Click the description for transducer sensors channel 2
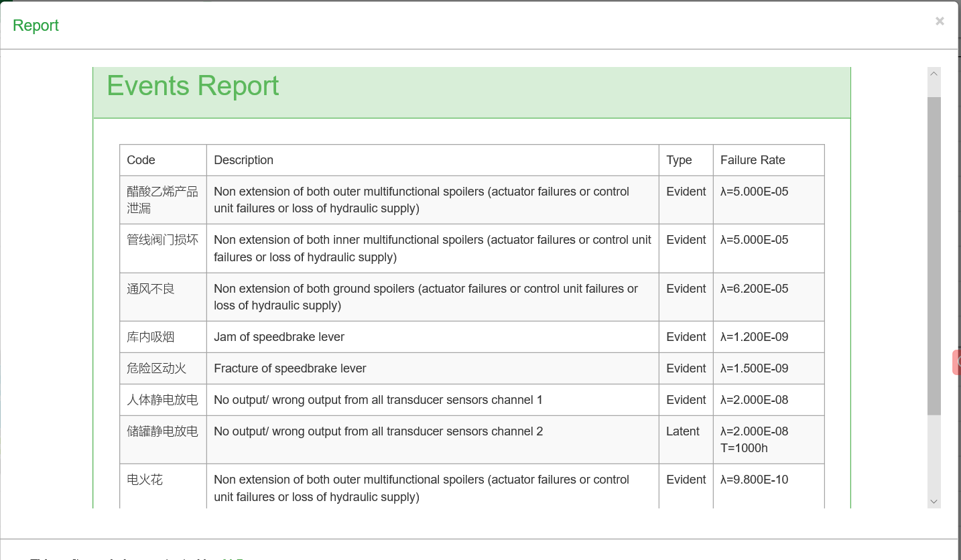961x560 pixels. [379, 431]
